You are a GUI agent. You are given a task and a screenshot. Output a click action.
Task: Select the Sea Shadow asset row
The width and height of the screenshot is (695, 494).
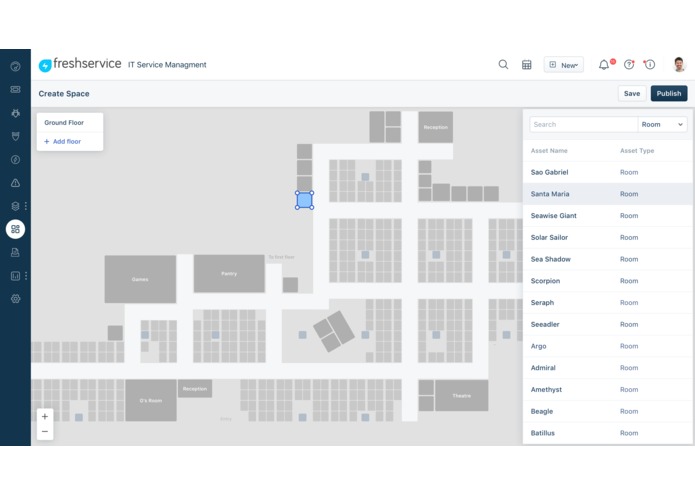tap(607, 259)
